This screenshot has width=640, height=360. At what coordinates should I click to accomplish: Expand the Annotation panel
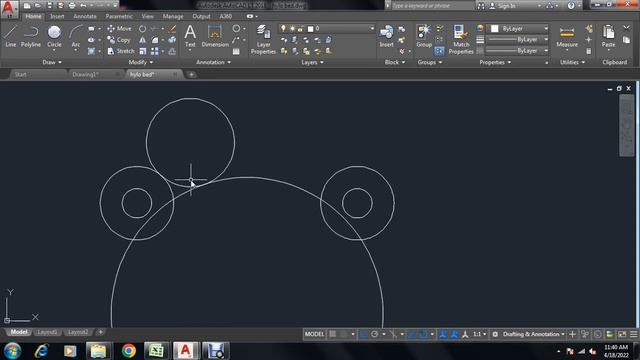click(x=213, y=62)
